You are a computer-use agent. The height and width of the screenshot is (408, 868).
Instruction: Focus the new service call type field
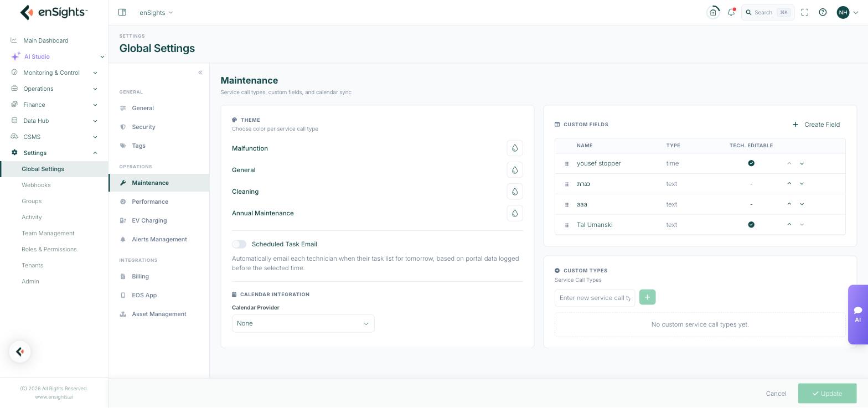point(595,298)
